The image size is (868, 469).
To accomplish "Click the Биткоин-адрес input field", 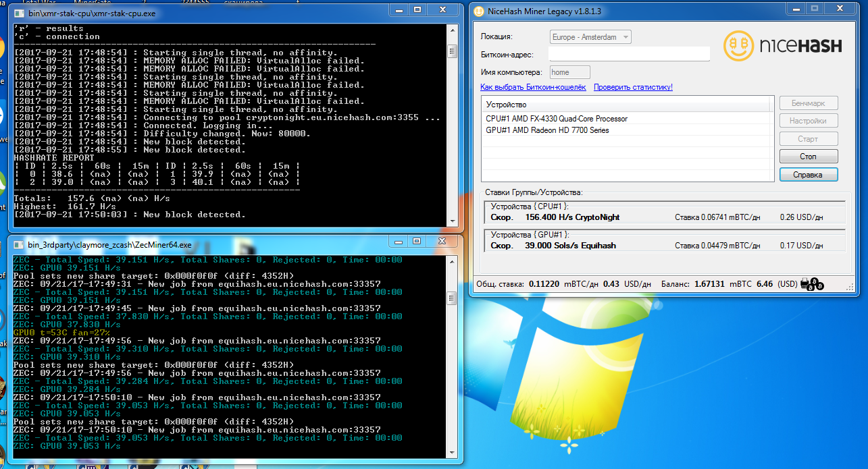I will pos(628,53).
